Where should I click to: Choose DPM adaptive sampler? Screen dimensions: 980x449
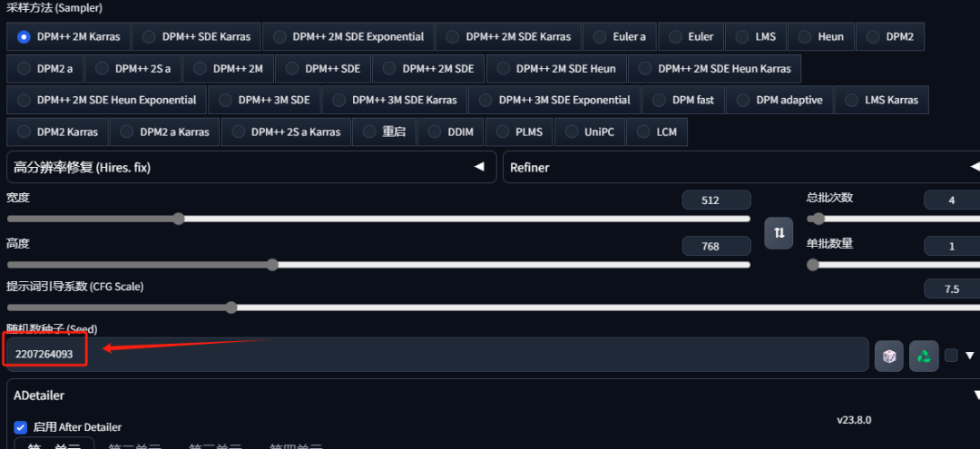pyautogui.click(x=779, y=100)
